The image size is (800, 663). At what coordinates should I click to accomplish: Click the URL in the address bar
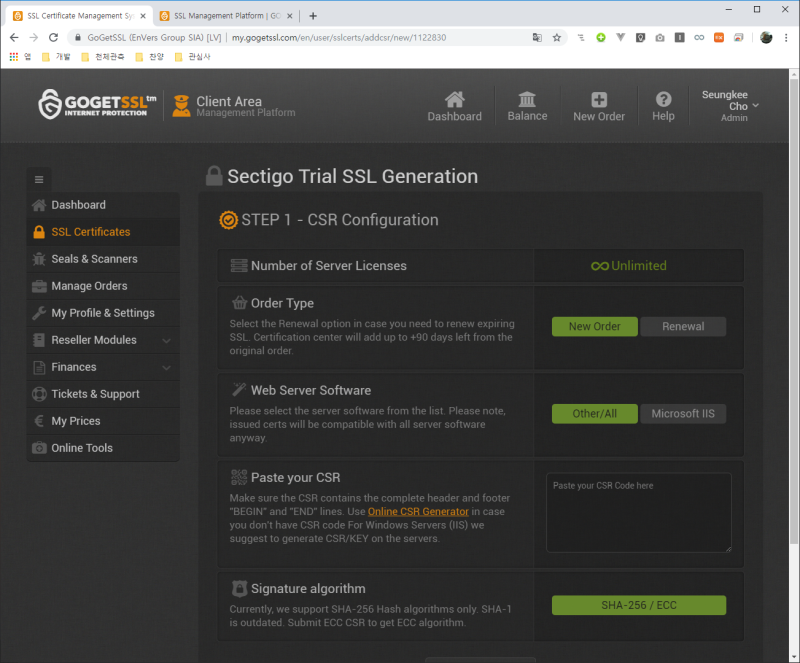pos(339,37)
